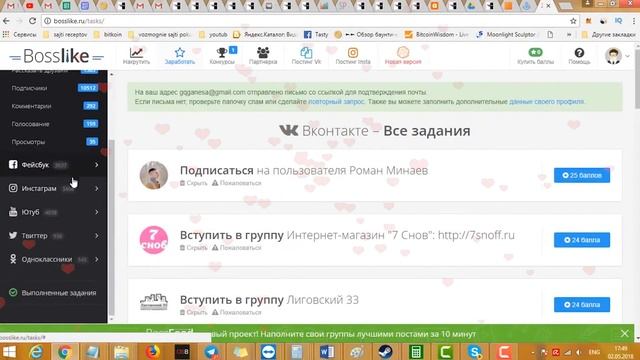Open the Лиговский 33 group thumbnail
Viewport: 640px width, 360px height.
point(154,302)
